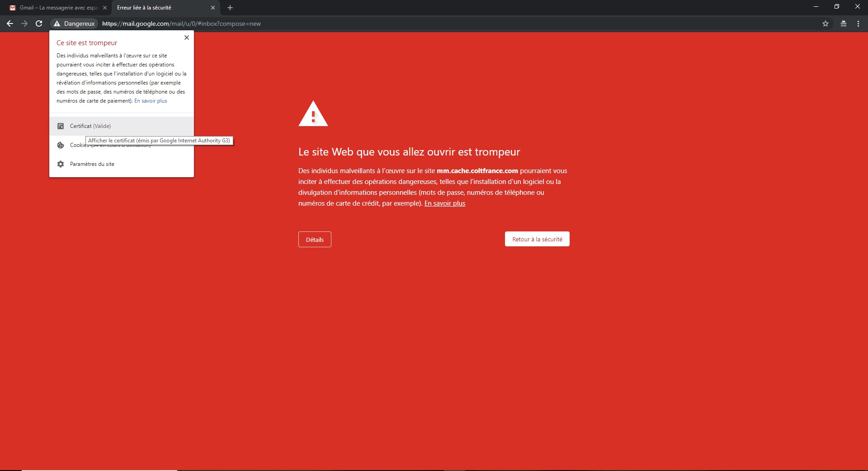Image resolution: width=868 pixels, height=471 pixels.
Task: Open a new browser tab
Action: pos(230,8)
